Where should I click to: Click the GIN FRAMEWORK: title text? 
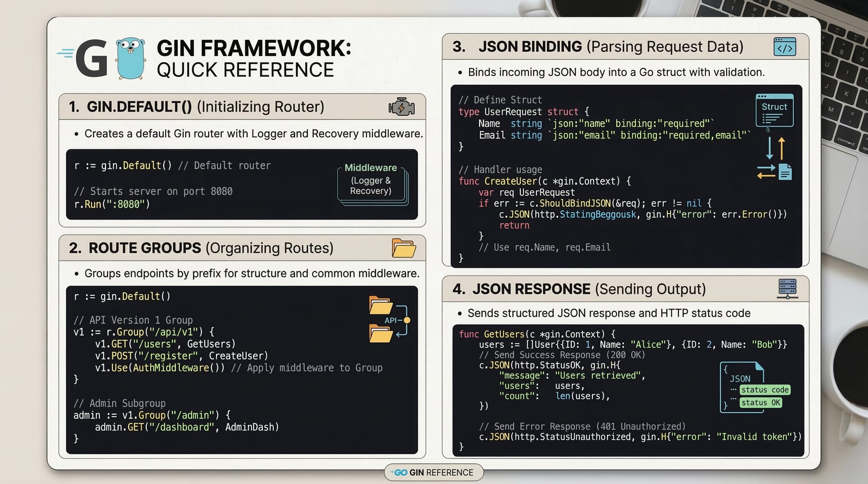pos(253,48)
